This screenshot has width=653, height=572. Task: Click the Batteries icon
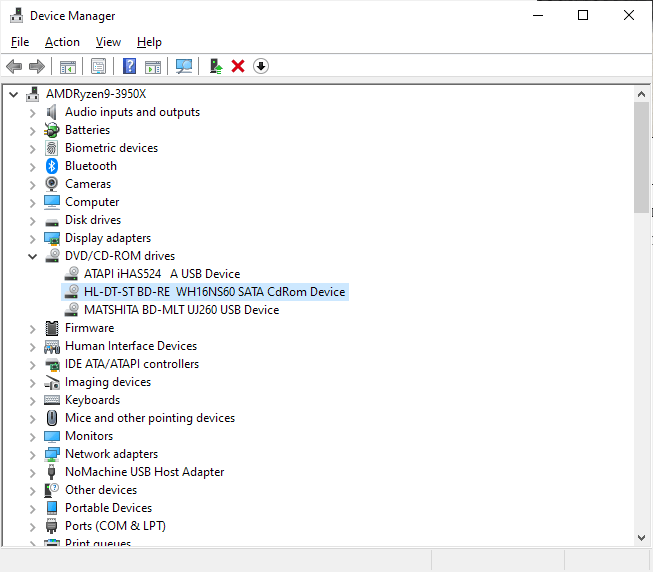(52, 130)
